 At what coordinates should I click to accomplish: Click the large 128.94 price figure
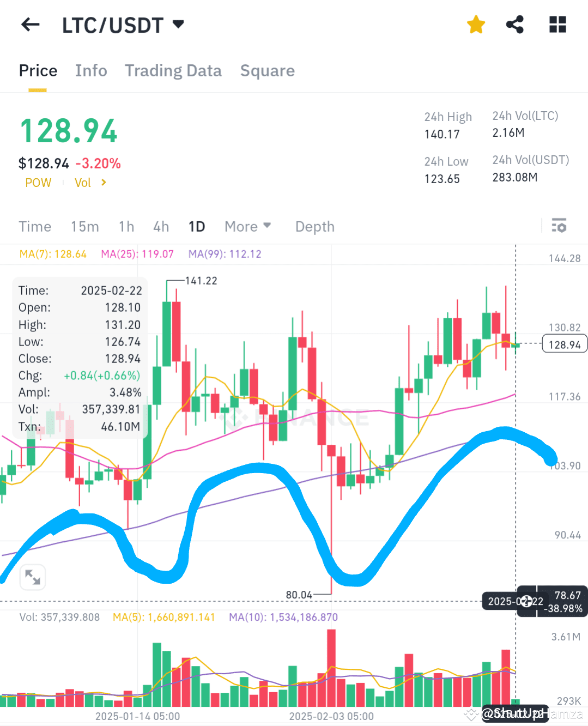coord(69,131)
